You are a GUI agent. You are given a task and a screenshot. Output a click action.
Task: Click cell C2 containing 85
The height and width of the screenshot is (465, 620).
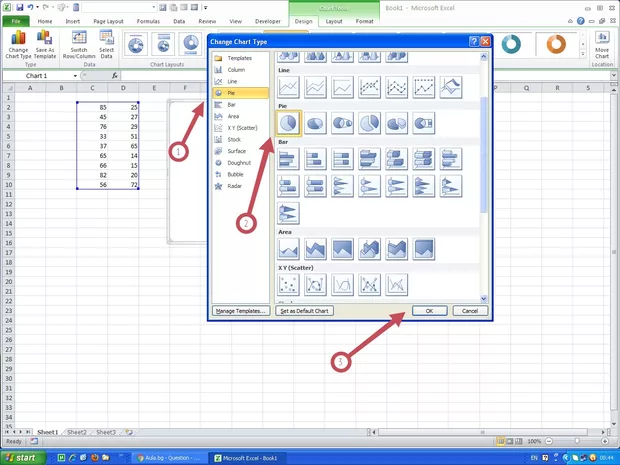tap(92, 107)
